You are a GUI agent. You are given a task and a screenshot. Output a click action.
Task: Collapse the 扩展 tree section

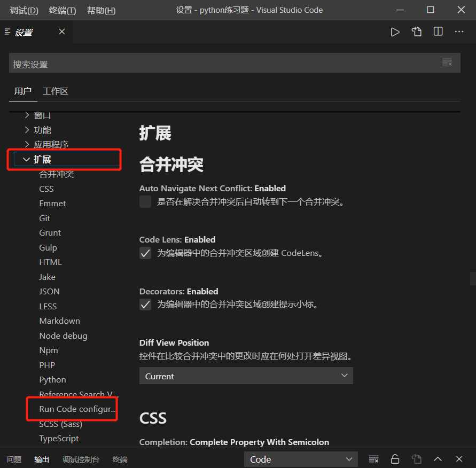(26, 159)
